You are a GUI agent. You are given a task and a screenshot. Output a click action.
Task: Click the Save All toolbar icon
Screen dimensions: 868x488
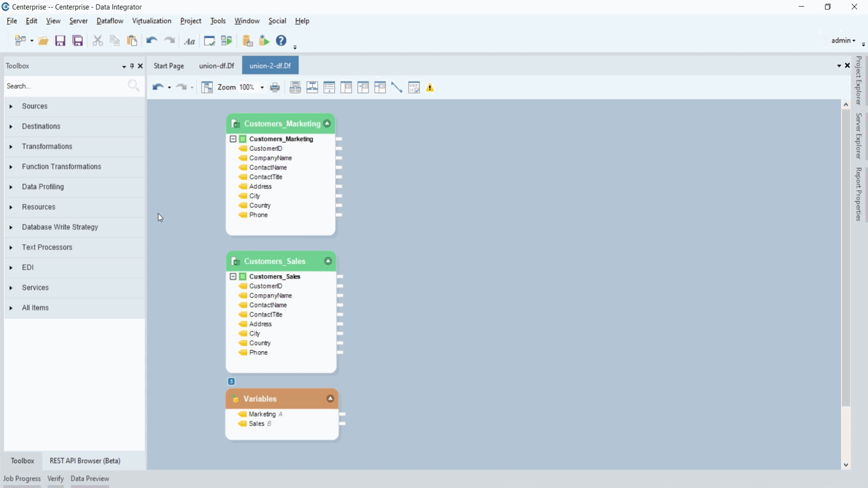coord(78,41)
